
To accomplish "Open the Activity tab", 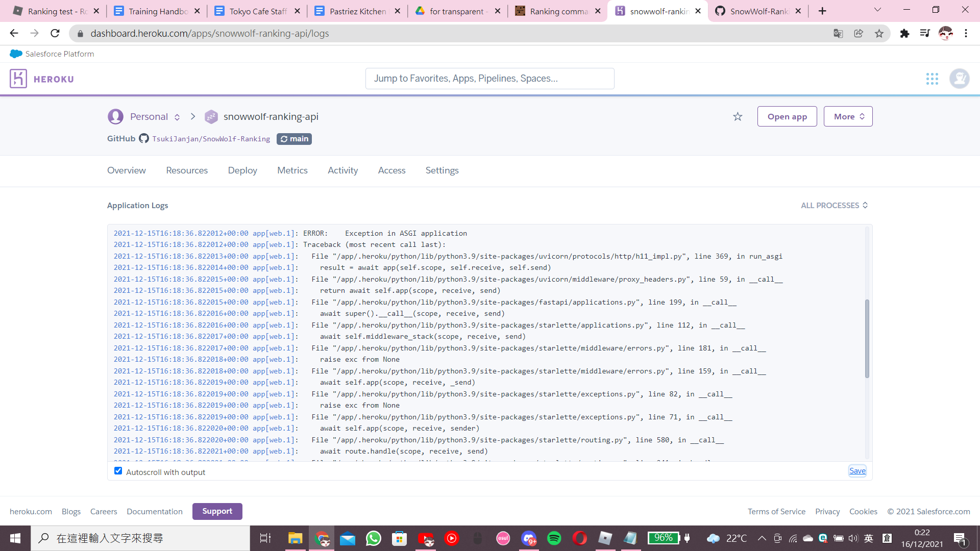I will coord(342,170).
